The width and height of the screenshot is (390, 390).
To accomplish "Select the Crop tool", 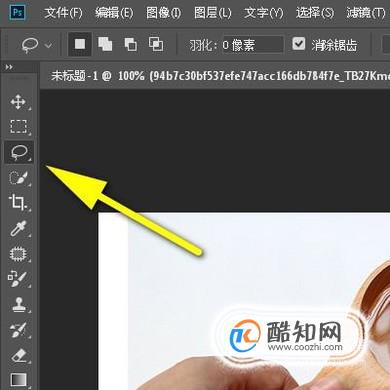I will pyautogui.click(x=17, y=203).
